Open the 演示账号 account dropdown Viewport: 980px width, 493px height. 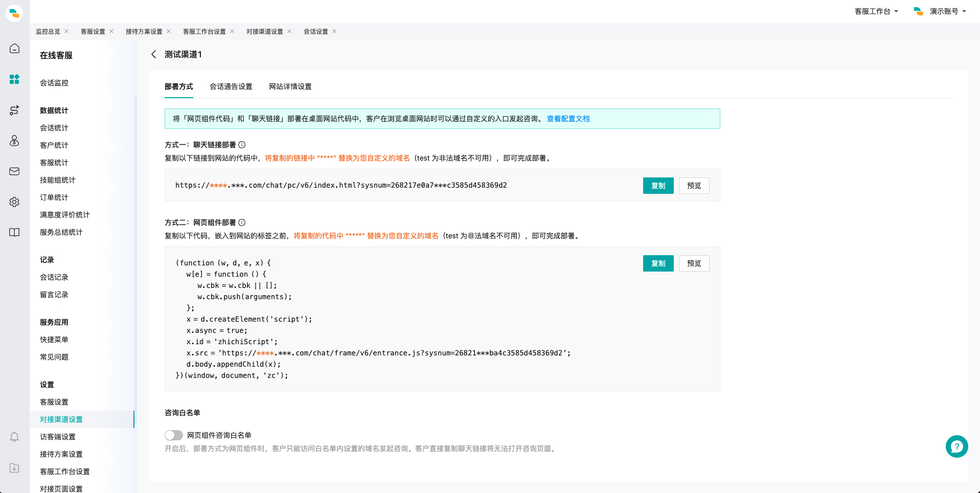(x=940, y=11)
